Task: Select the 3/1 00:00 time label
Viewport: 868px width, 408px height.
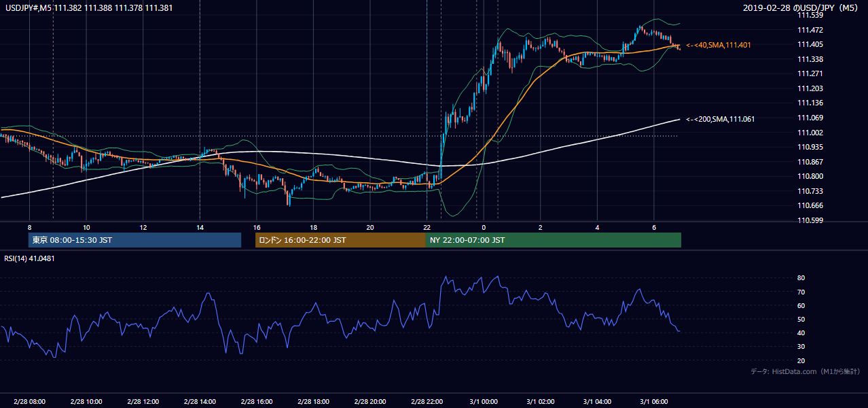Action: [x=484, y=401]
